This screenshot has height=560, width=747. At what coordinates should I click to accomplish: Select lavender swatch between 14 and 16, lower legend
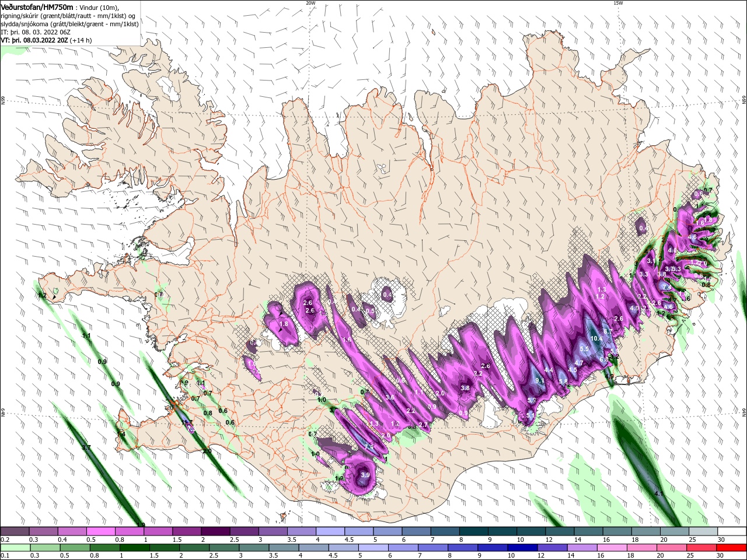click(582, 547)
